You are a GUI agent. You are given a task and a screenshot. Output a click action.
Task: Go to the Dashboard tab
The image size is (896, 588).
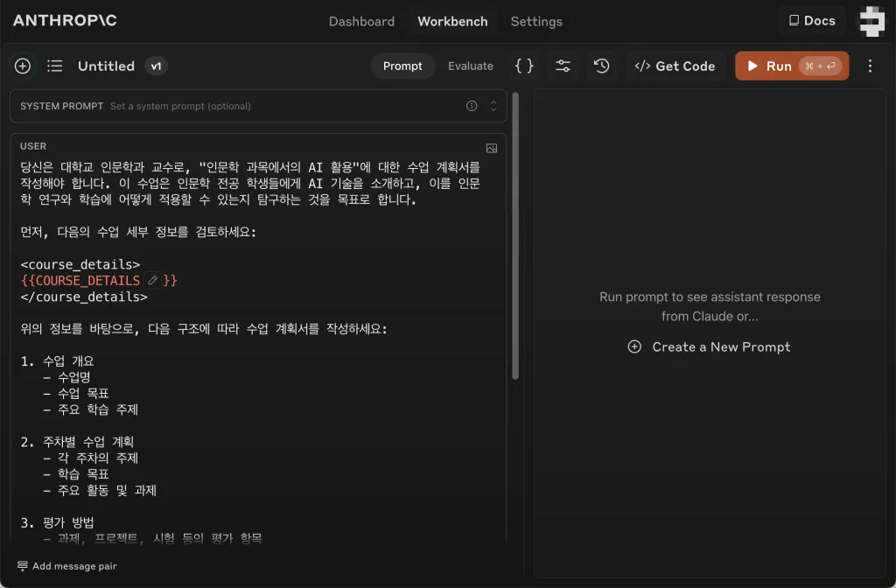click(x=361, y=21)
